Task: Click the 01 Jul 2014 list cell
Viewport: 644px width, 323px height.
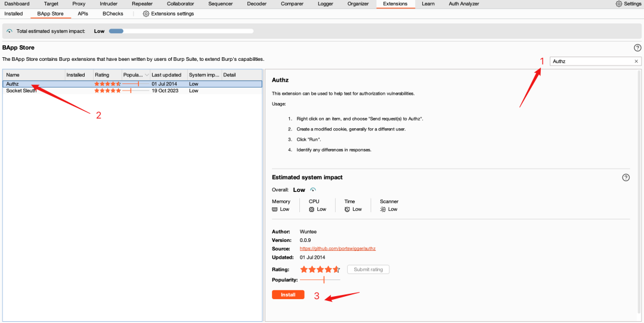Action: click(165, 83)
